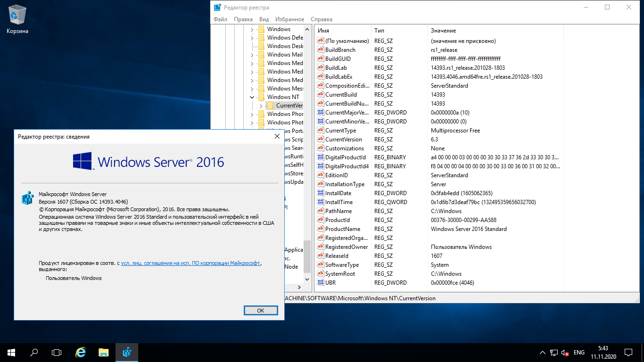Select the SystemRoot value row
Viewport: 644px width, 362px height.
pos(438,274)
